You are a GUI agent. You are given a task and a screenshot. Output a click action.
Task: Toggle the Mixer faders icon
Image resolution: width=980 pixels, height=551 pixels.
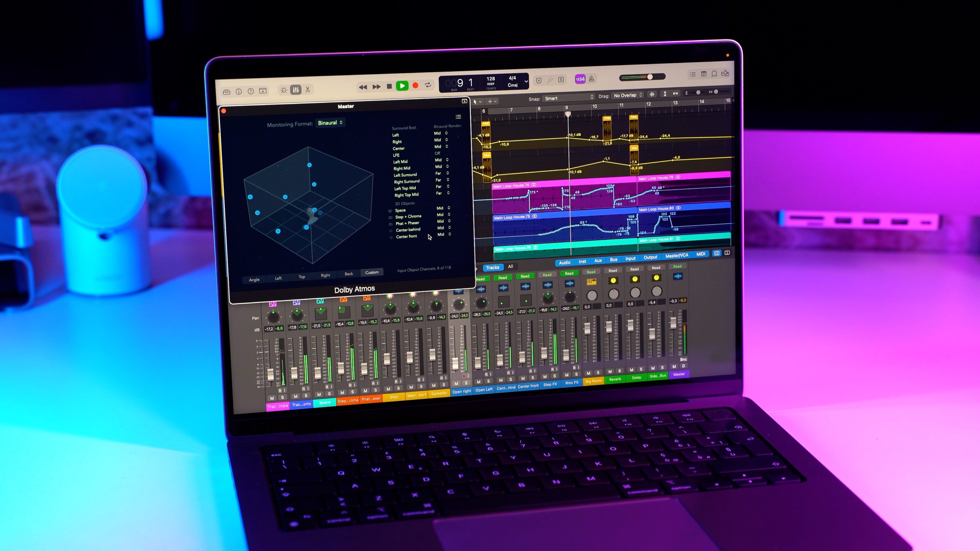point(296,90)
